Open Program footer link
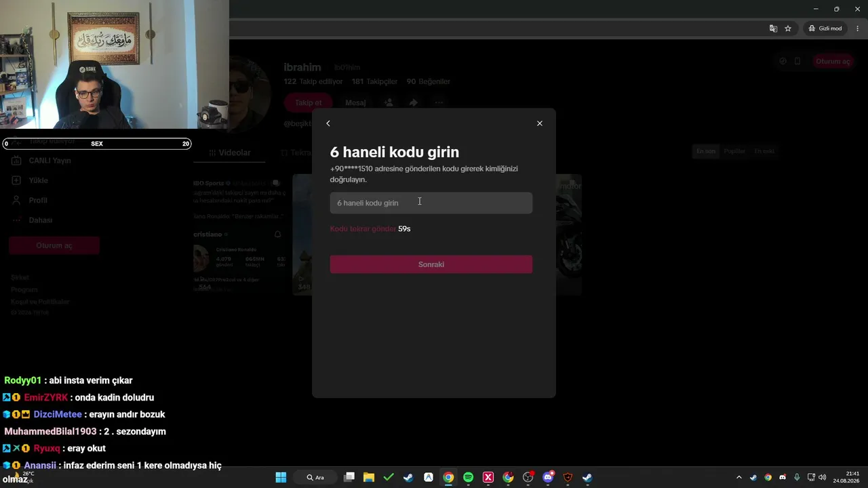The image size is (868, 488). click(x=24, y=289)
